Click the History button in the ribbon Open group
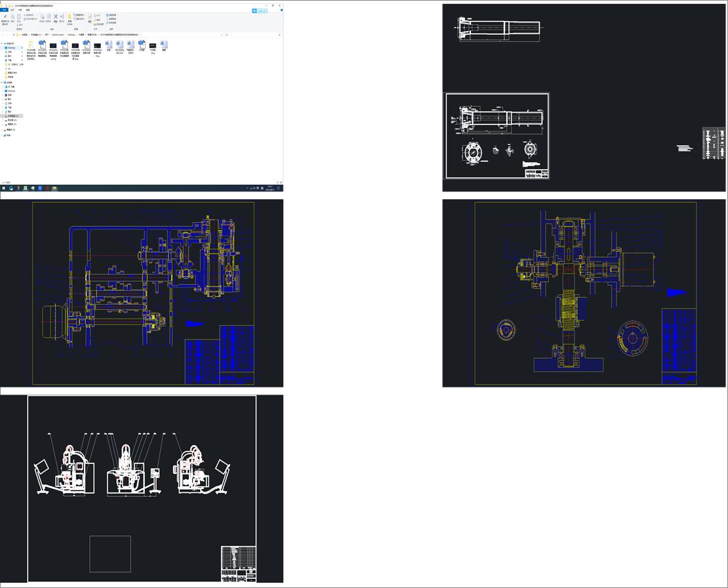Image resolution: width=728 pixels, height=588 pixels. (x=98, y=24)
